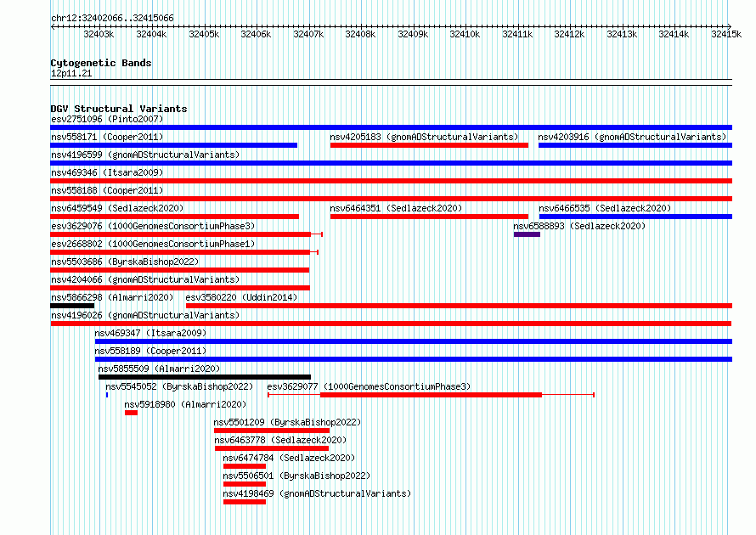Select nsv4204066 gnomAD variant label
The image size is (756, 535).
[x=145, y=279]
